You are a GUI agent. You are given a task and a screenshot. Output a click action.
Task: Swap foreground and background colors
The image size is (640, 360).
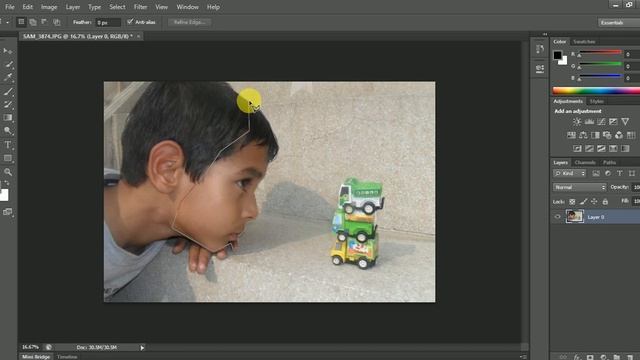tap(7, 183)
